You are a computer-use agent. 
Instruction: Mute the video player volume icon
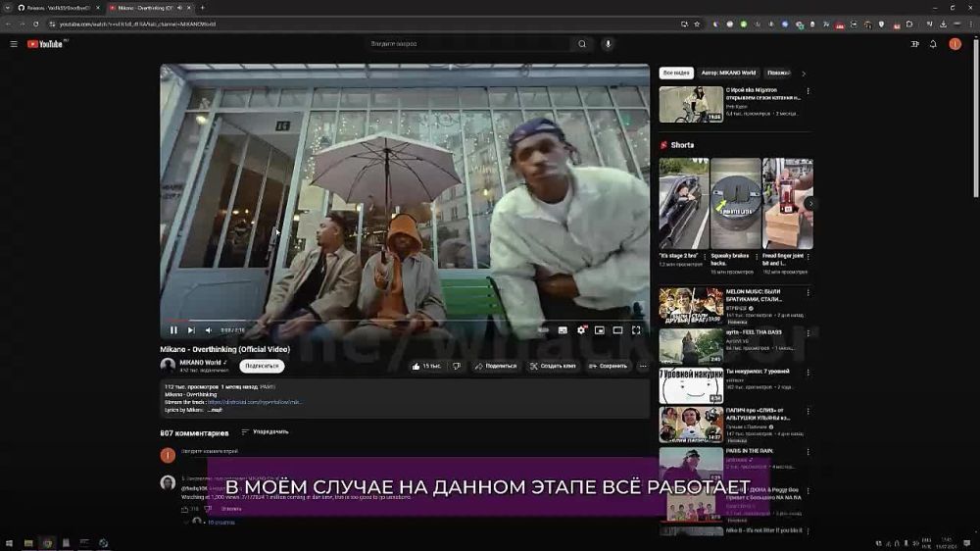(209, 330)
